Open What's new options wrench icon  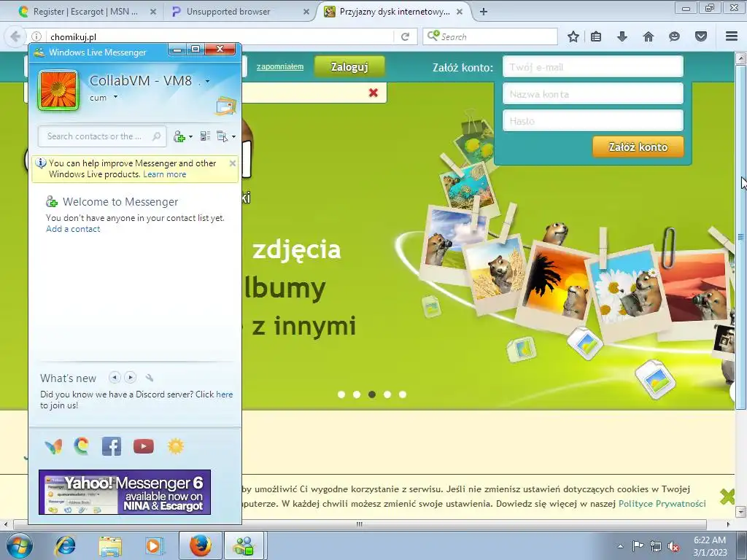point(149,378)
